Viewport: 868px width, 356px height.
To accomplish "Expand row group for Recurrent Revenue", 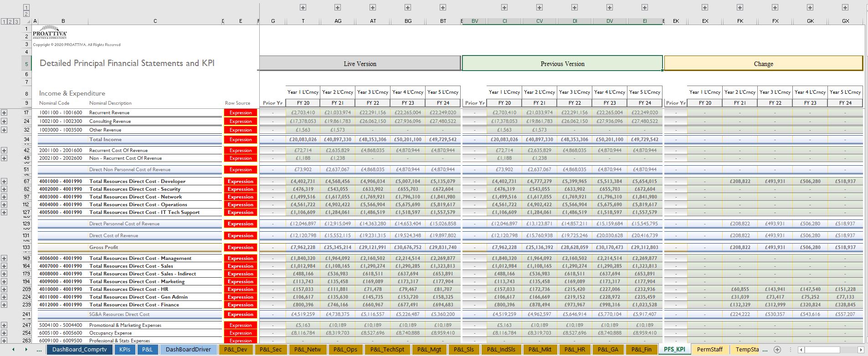I will (4, 112).
